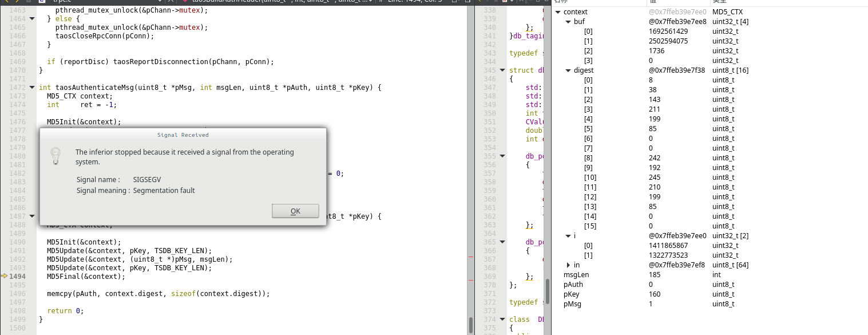Select the pMsg variable row
Screen dimensions: 868x335
pos(710,304)
